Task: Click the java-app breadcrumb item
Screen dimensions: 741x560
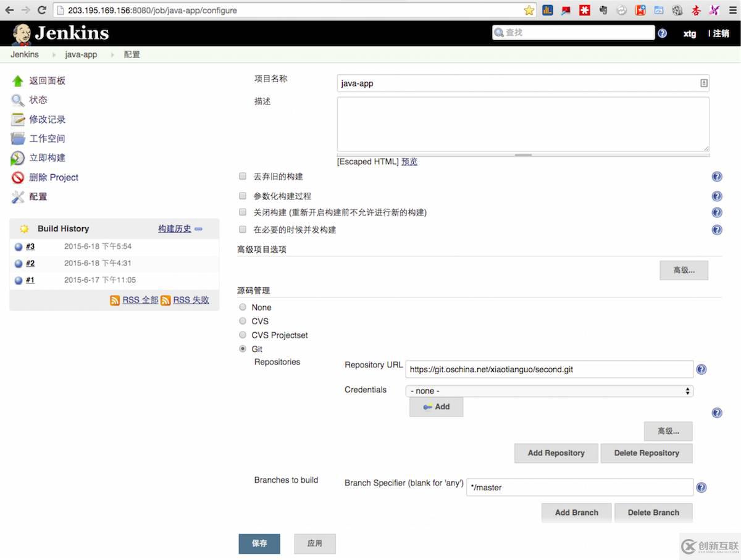Action: pyautogui.click(x=81, y=54)
